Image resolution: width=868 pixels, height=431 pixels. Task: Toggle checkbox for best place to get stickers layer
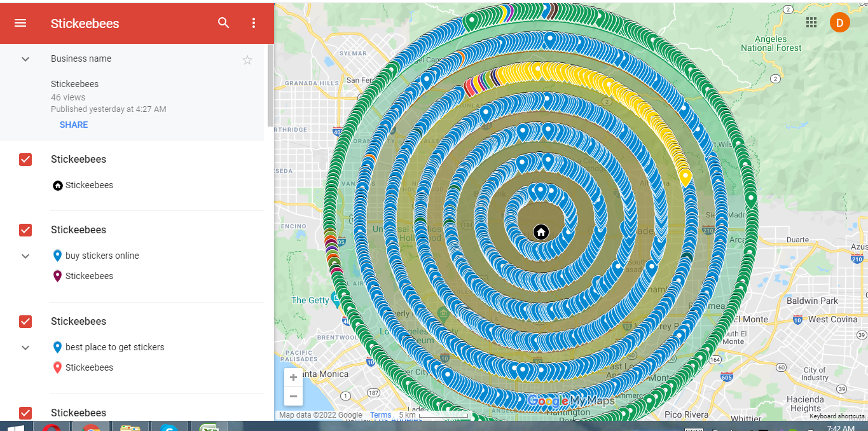25,322
